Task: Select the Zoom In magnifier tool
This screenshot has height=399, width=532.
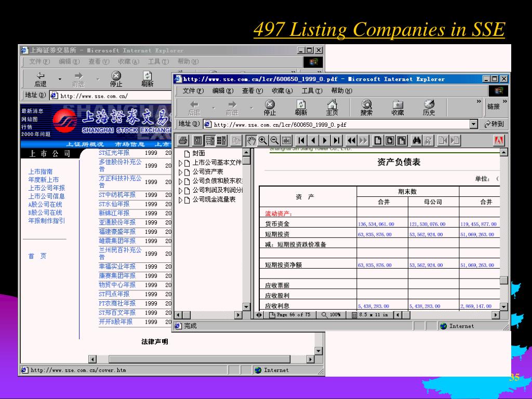Action: [x=262, y=140]
